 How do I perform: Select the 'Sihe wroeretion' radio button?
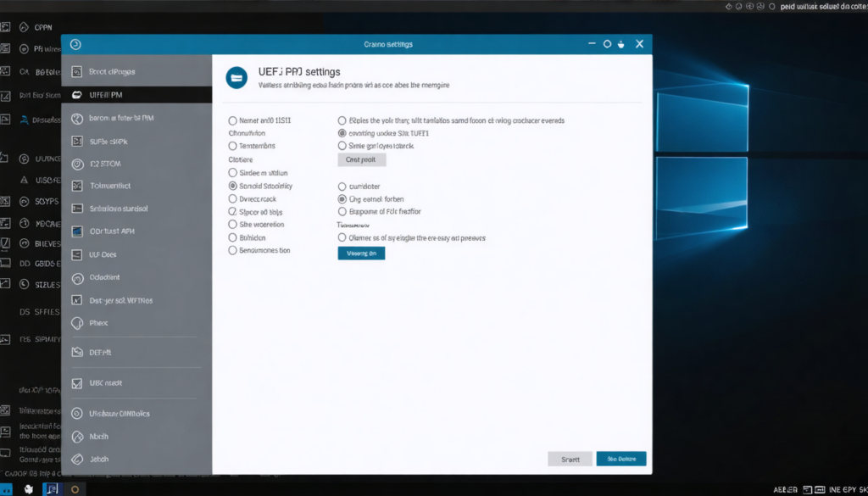point(232,224)
